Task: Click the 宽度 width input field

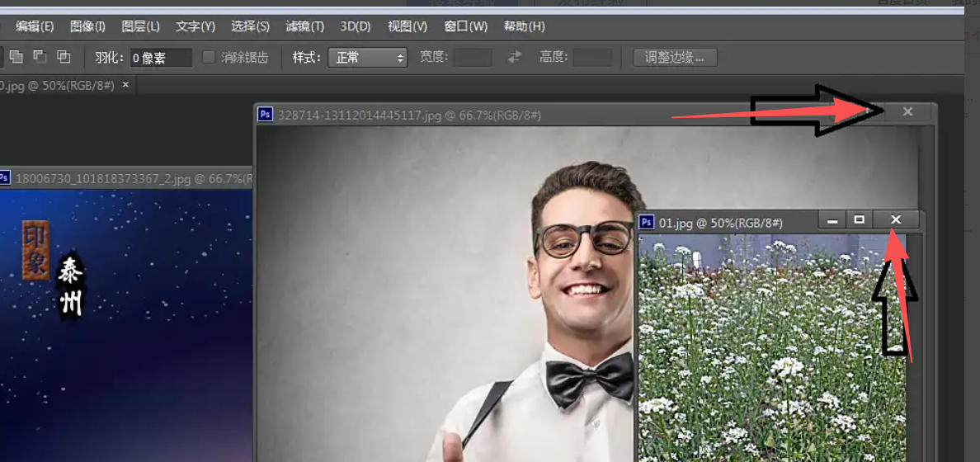Action: coord(474,58)
